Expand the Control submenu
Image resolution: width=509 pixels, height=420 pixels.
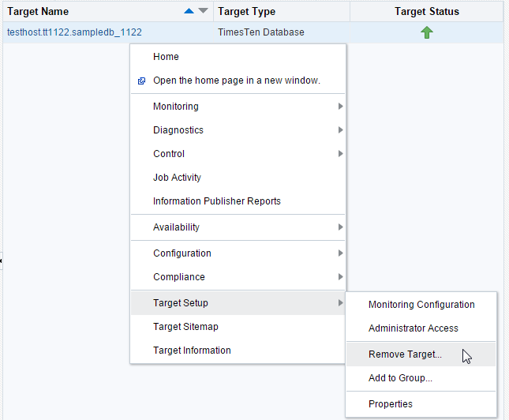[x=238, y=154]
